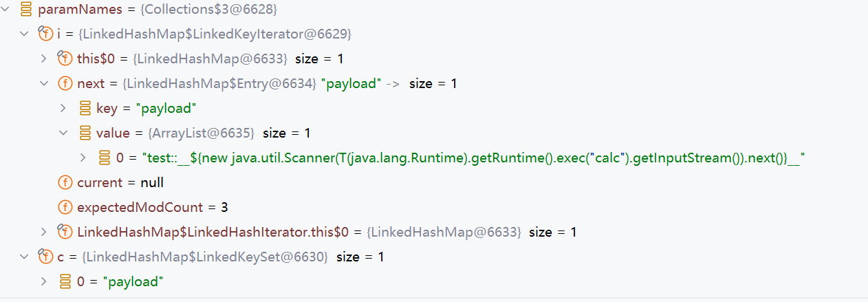The width and height of the screenshot is (868, 302).
Task: Click the field icon next to this$0 LinkedHashMap@6633
Action: pyautogui.click(x=65, y=58)
